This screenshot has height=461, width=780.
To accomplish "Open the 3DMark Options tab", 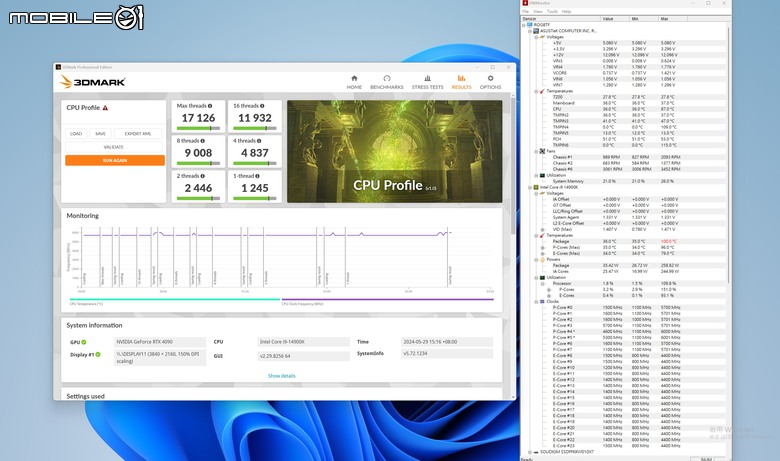I will pyautogui.click(x=490, y=83).
